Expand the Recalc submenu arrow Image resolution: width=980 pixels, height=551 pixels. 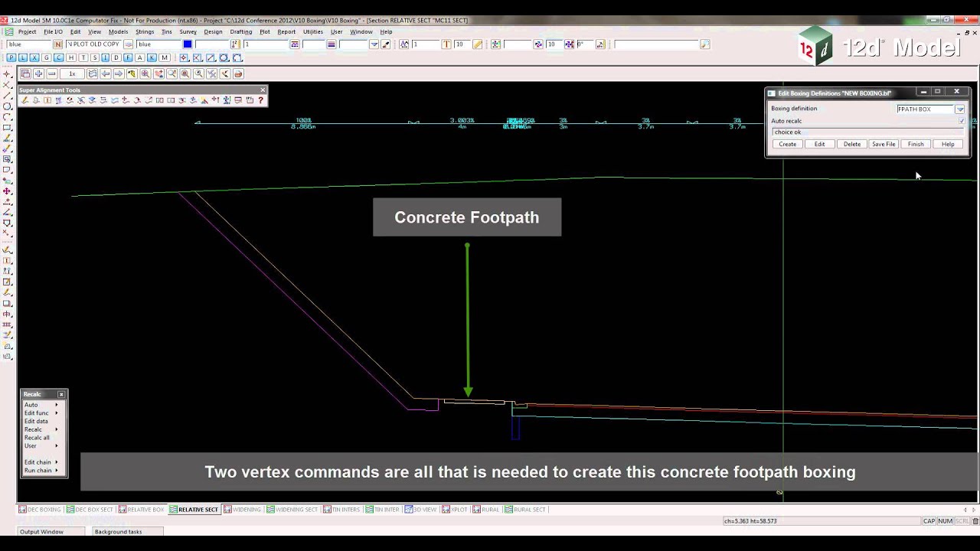coord(57,429)
